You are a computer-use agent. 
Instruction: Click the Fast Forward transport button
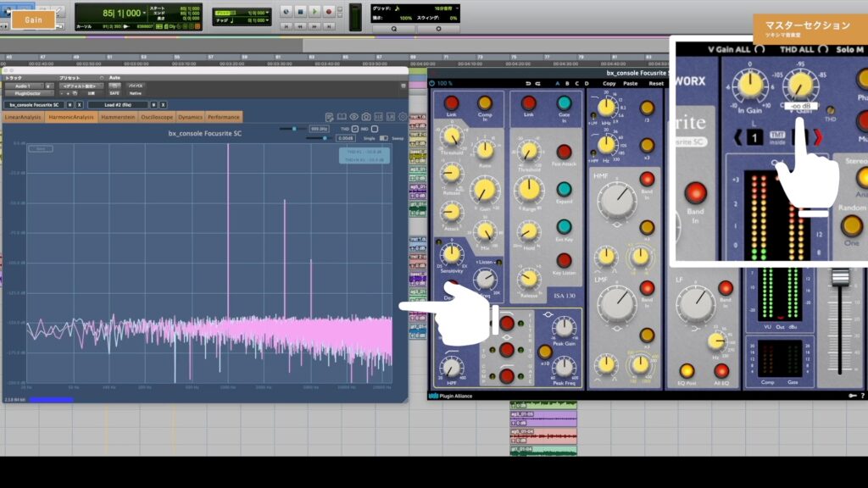pos(314,26)
